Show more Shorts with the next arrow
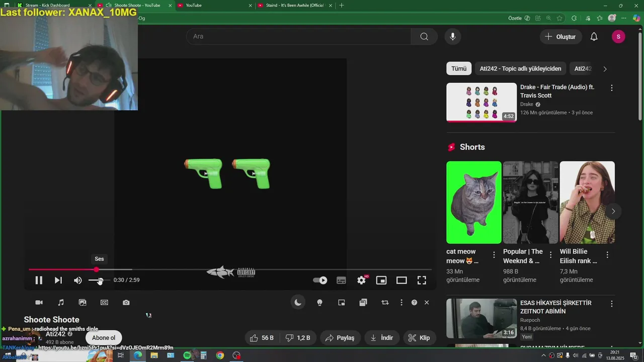This screenshot has height=362, width=644. (x=613, y=211)
